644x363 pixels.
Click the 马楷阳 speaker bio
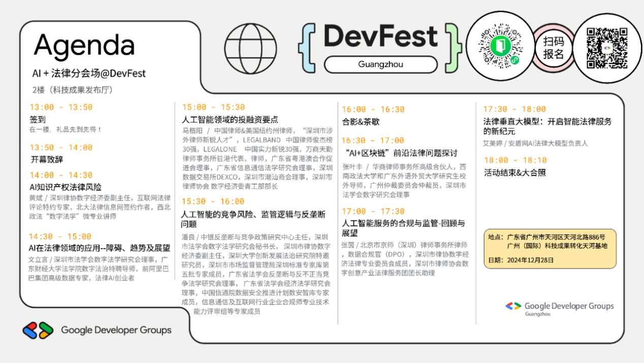257,158
